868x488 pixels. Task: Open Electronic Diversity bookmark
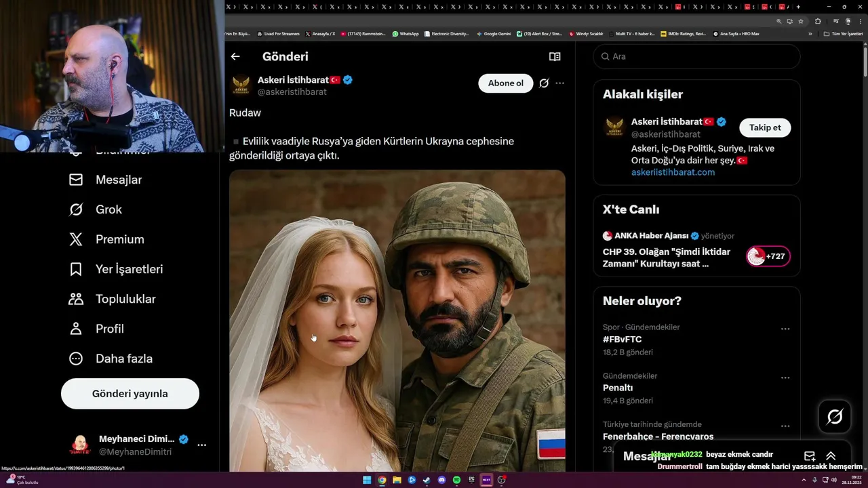click(x=447, y=33)
